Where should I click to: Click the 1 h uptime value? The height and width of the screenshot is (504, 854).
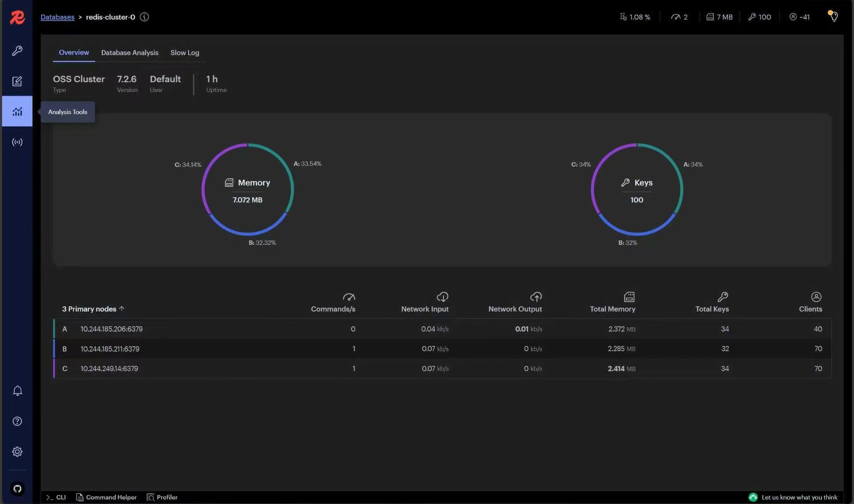212,79
